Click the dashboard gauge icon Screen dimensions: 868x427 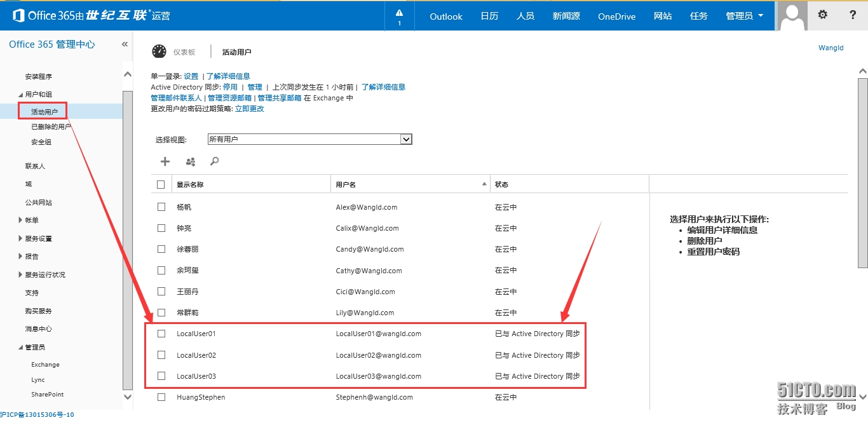[159, 51]
